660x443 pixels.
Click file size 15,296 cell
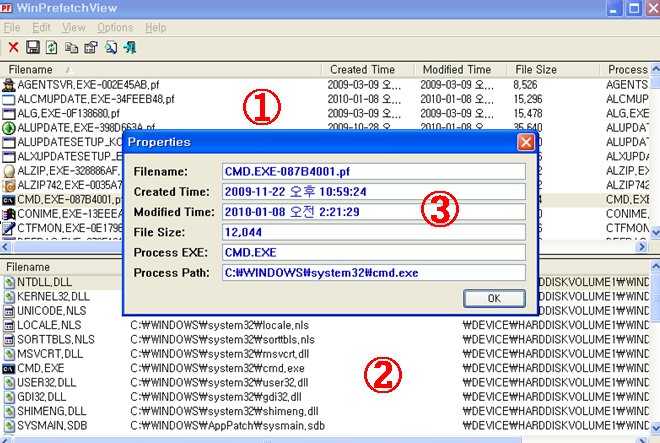click(x=528, y=99)
